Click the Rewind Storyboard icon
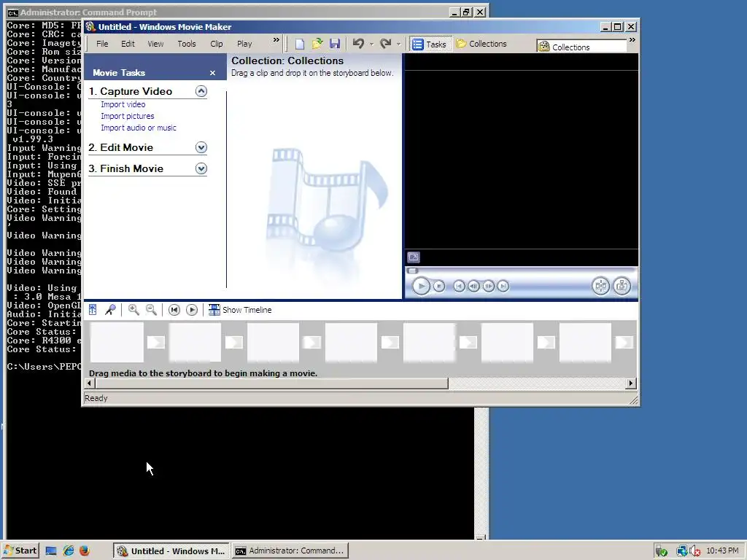The height and width of the screenshot is (560, 747). coord(174,310)
